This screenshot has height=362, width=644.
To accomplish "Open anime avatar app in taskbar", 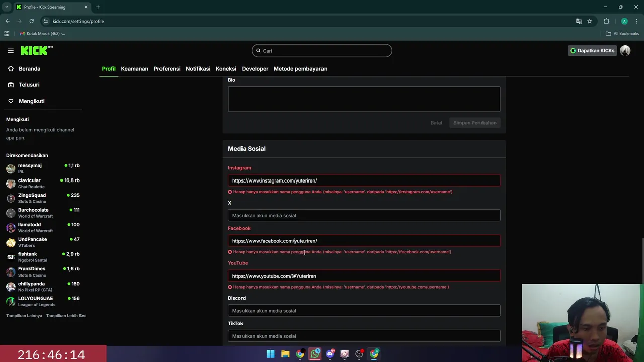I will tap(344, 354).
